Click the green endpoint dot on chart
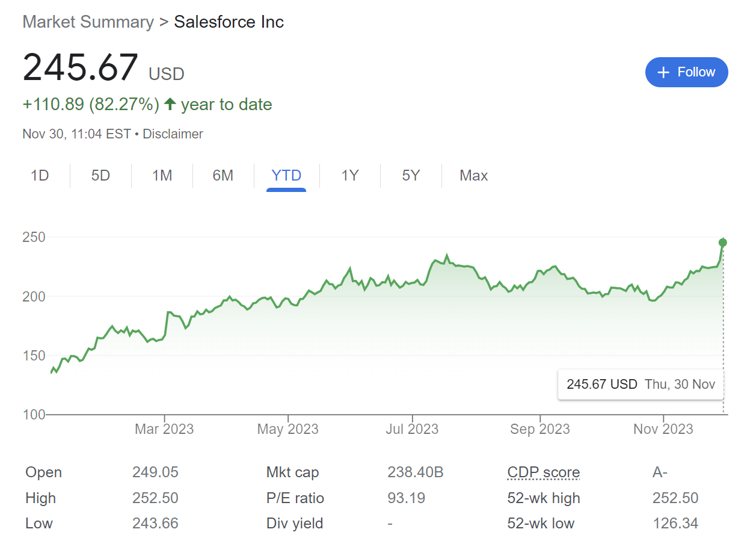756x538 pixels. (723, 243)
